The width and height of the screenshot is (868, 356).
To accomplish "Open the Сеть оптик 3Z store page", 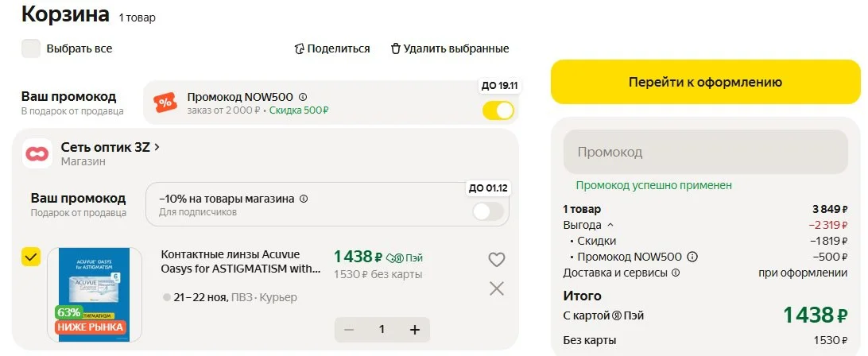I will (110, 147).
